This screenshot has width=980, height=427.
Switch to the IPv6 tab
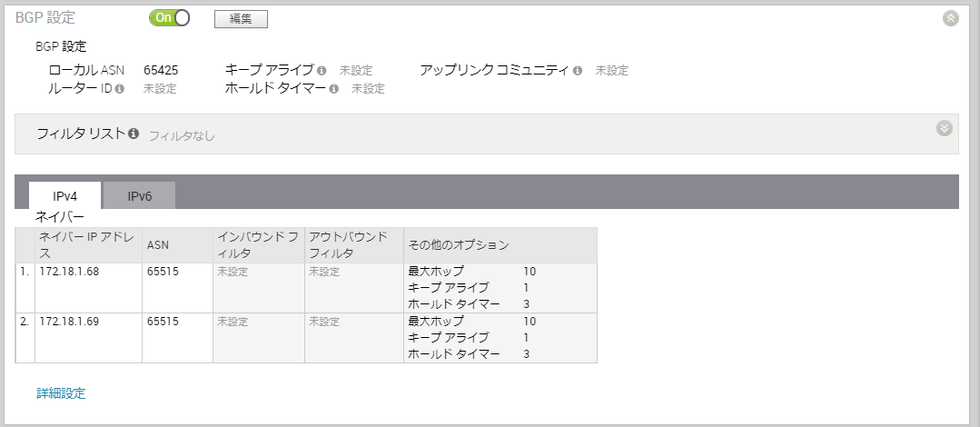[x=139, y=196]
